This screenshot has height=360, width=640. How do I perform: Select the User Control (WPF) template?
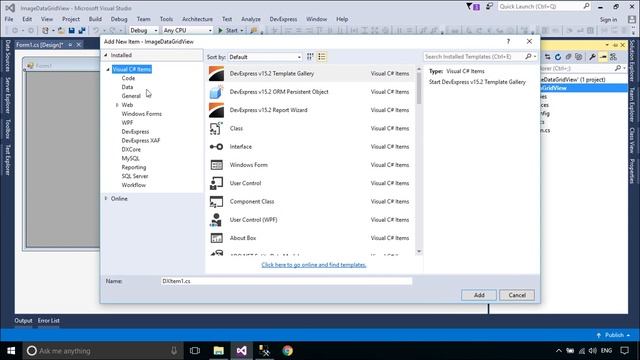tap(311, 220)
